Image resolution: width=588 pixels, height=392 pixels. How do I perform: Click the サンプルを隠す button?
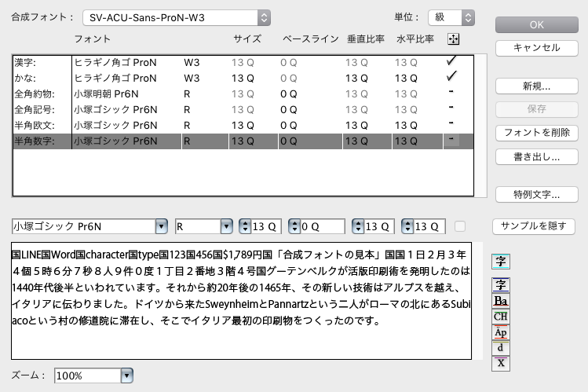534,226
